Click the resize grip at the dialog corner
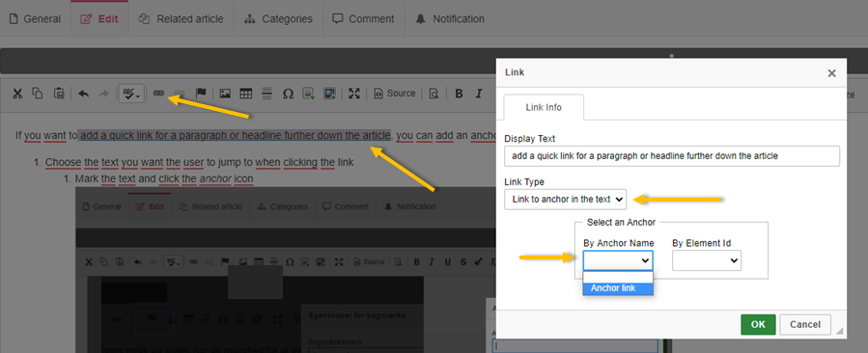Image resolution: width=868 pixels, height=353 pixels. tap(839, 330)
